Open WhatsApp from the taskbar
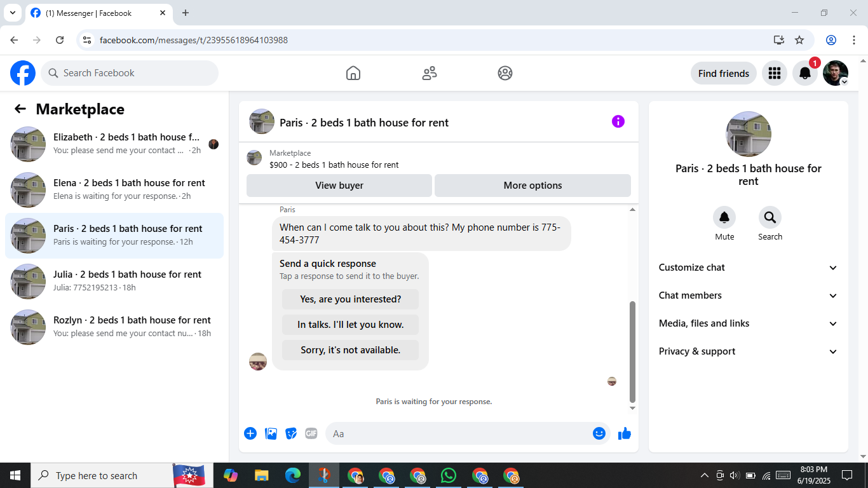Viewport: 868px width, 488px height. click(x=449, y=475)
